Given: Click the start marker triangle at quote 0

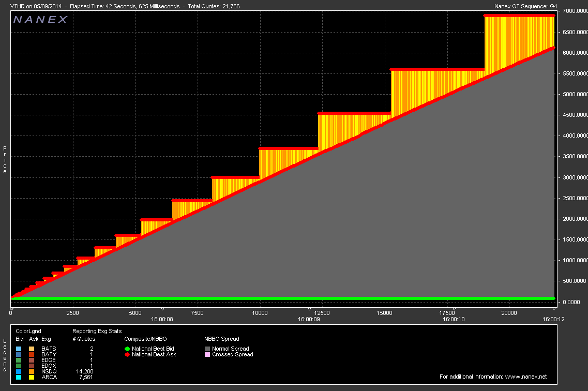Looking at the screenshot, I should tap(11, 309).
